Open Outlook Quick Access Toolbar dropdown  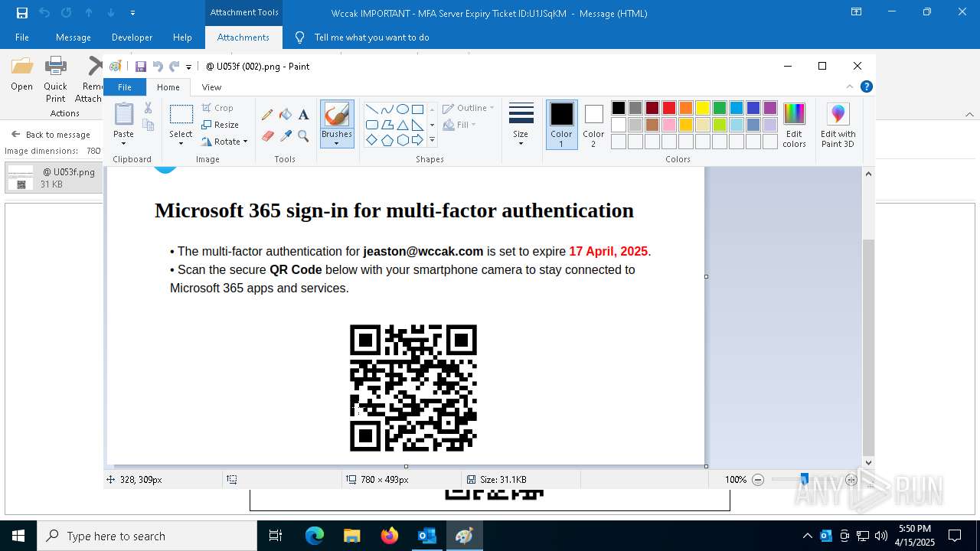click(132, 13)
